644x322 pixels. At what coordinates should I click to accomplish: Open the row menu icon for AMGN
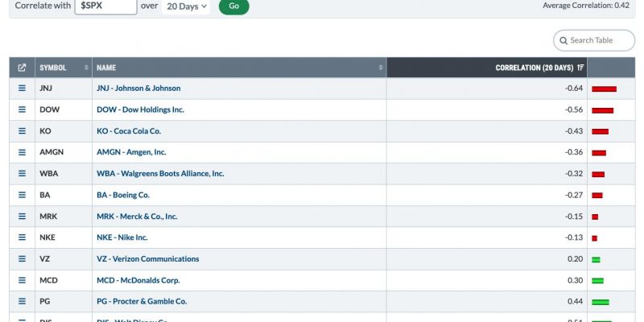(23, 152)
